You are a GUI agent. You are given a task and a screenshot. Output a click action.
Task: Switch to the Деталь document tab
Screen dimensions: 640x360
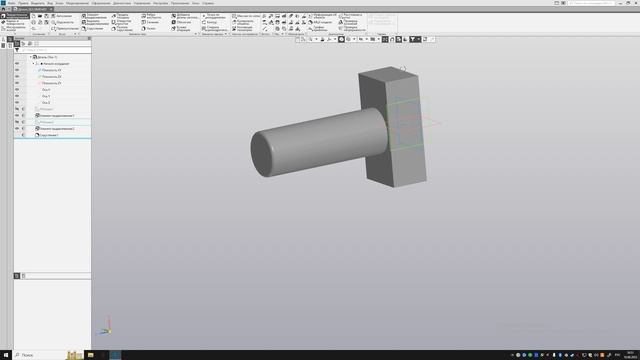click(33, 9)
